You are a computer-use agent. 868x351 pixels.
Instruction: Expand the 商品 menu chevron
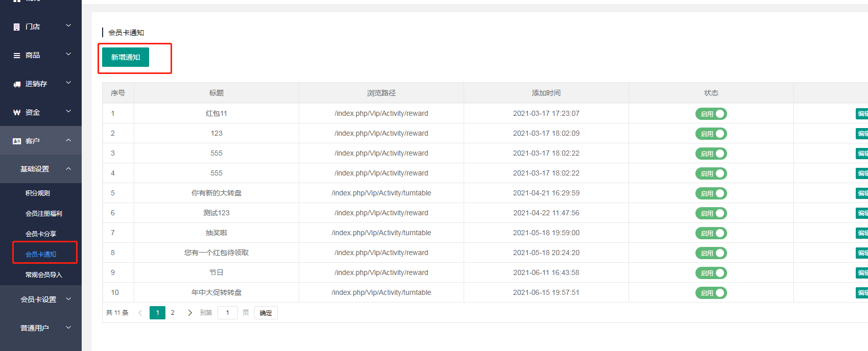[68, 54]
